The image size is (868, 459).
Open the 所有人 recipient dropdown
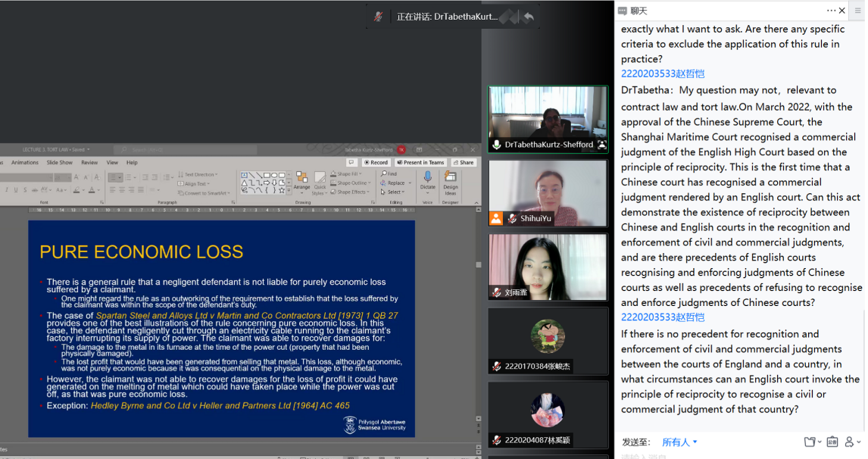tap(680, 442)
